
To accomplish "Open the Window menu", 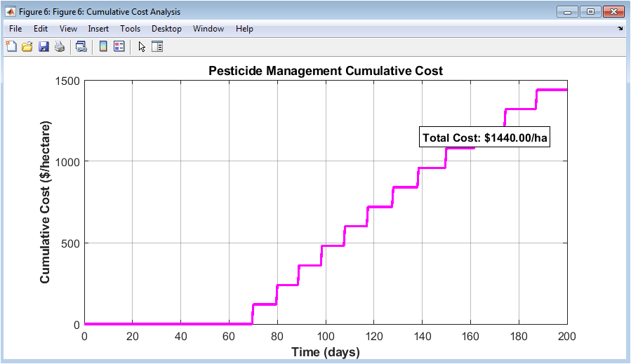I will tap(208, 29).
